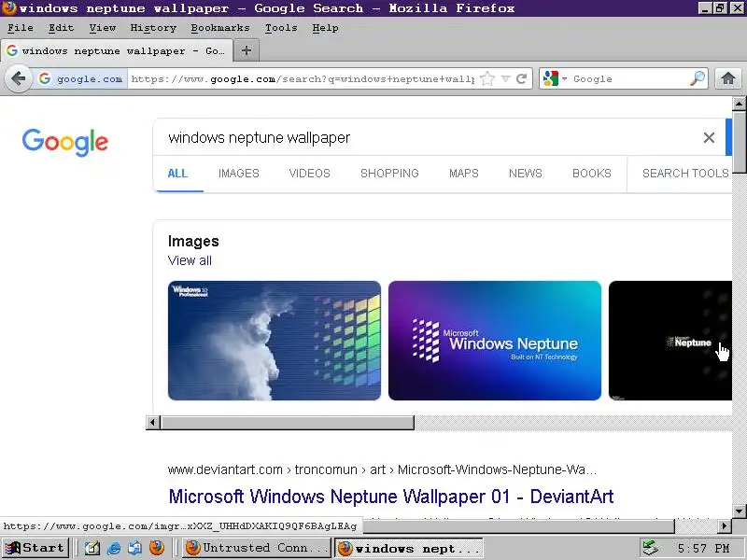
Task: Open the View menu
Action: click(x=103, y=28)
